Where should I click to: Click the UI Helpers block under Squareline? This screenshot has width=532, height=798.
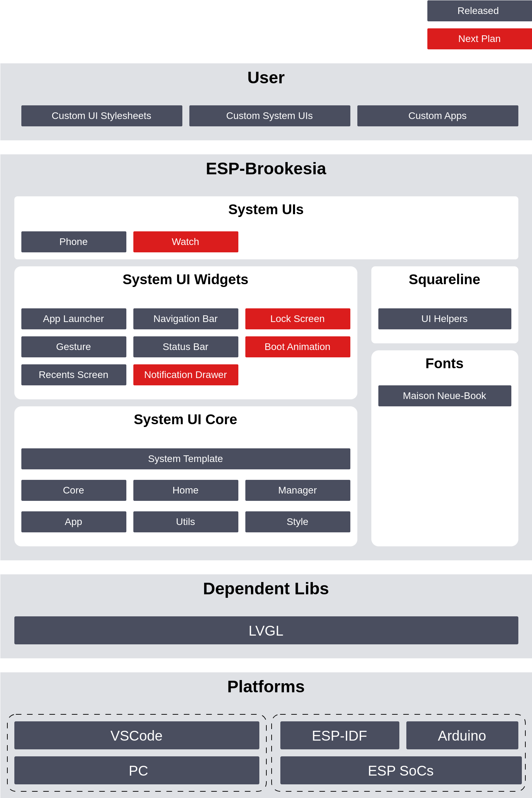click(x=445, y=319)
